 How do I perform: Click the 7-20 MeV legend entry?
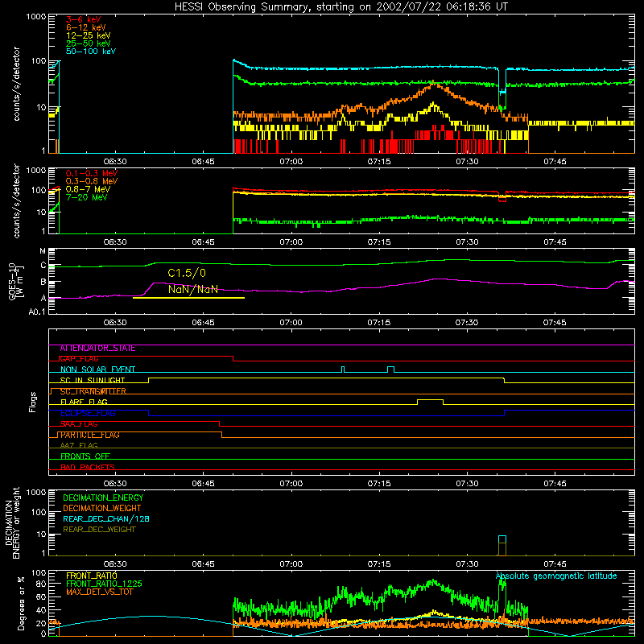[87, 197]
